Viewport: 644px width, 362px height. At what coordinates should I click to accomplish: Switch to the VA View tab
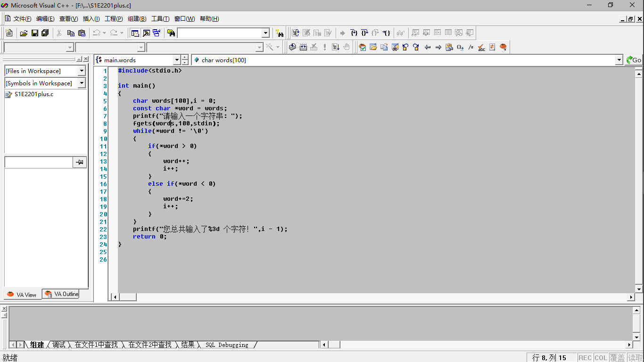tap(22, 295)
